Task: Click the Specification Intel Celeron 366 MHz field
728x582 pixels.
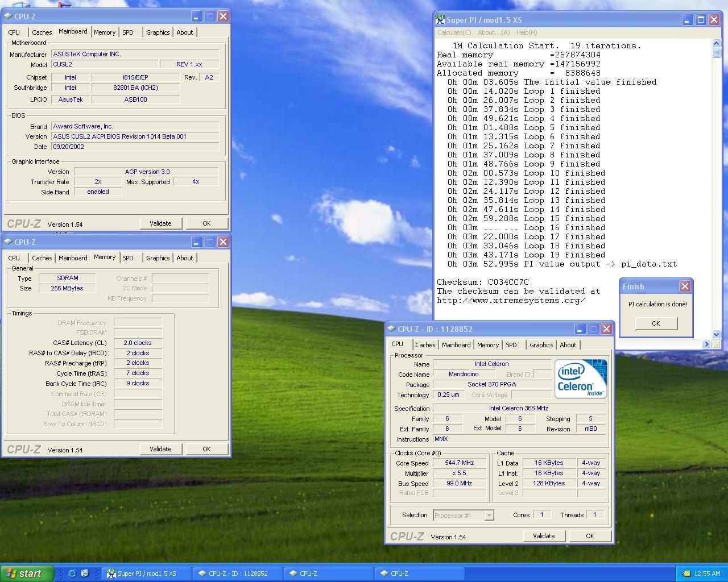Action: [x=519, y=408]
